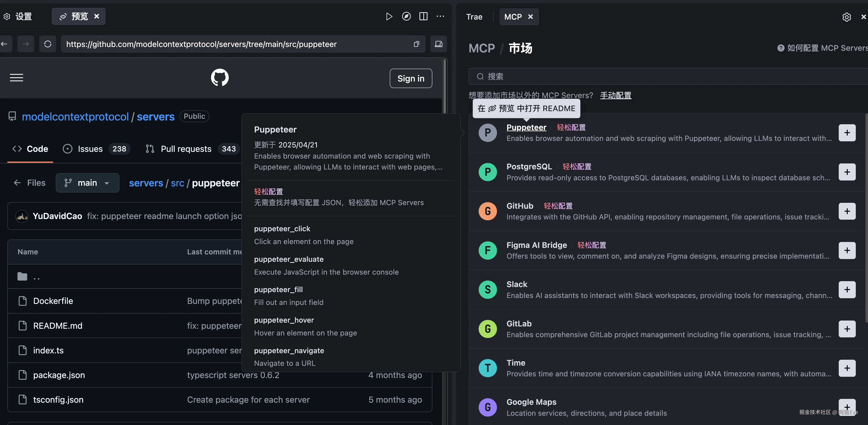Add the PostgreSQL MCP server
This screenshot has height=425, width=868.
pyautogui.click(x=847, y=172)
